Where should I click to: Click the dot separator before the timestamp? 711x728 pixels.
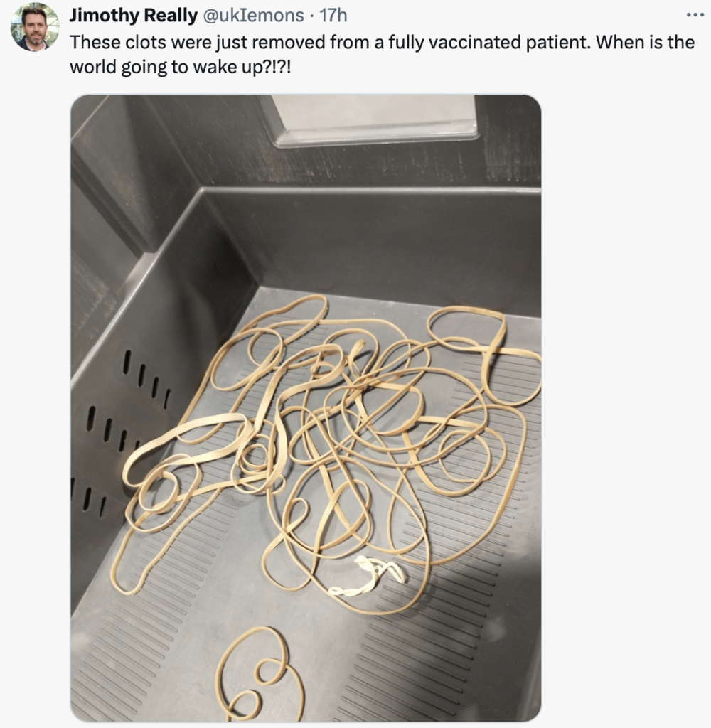tap(311, 16)
